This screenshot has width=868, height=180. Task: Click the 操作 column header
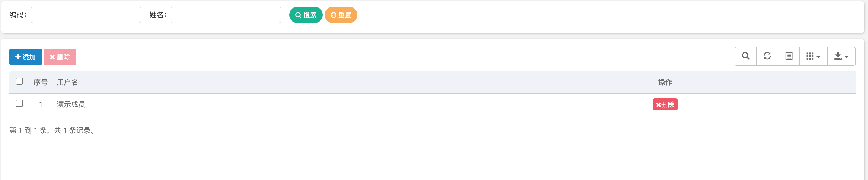pos(665,82)
